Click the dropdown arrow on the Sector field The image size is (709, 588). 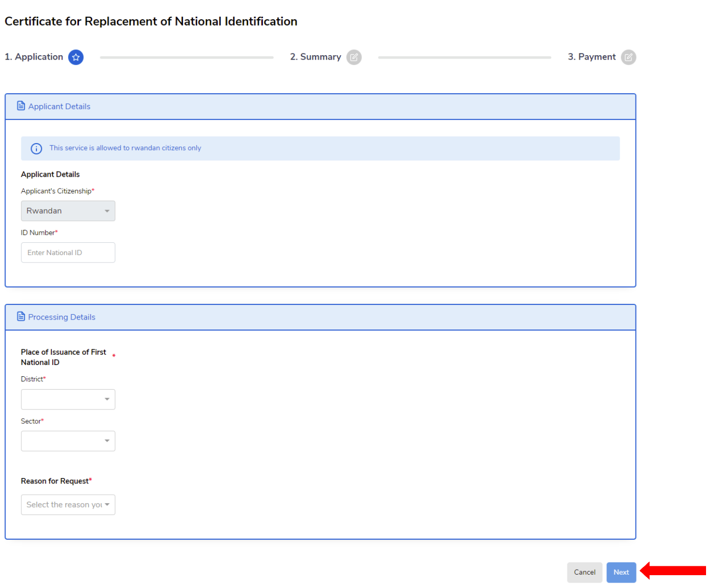pyautogui.click(x=107, y=441)
